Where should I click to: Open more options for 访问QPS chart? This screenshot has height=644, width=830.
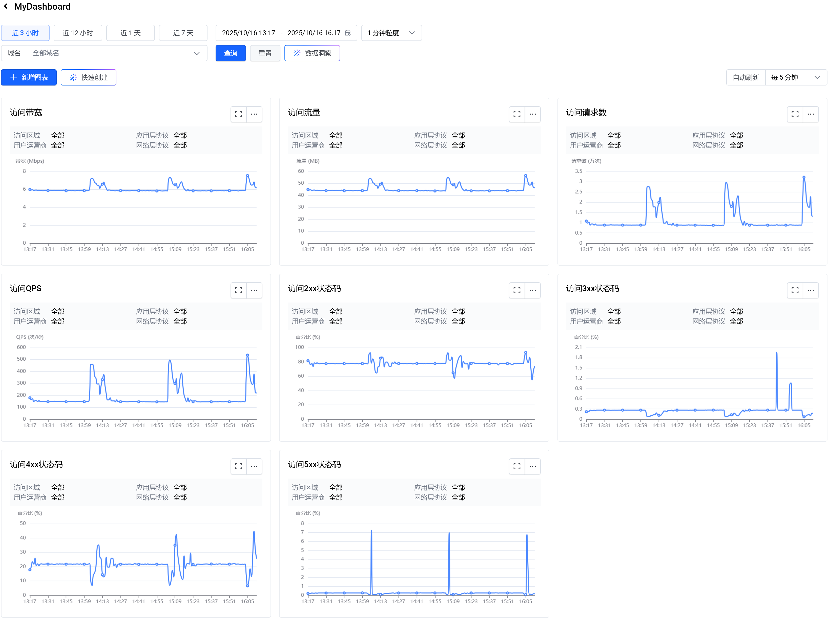tap(254, 290)
